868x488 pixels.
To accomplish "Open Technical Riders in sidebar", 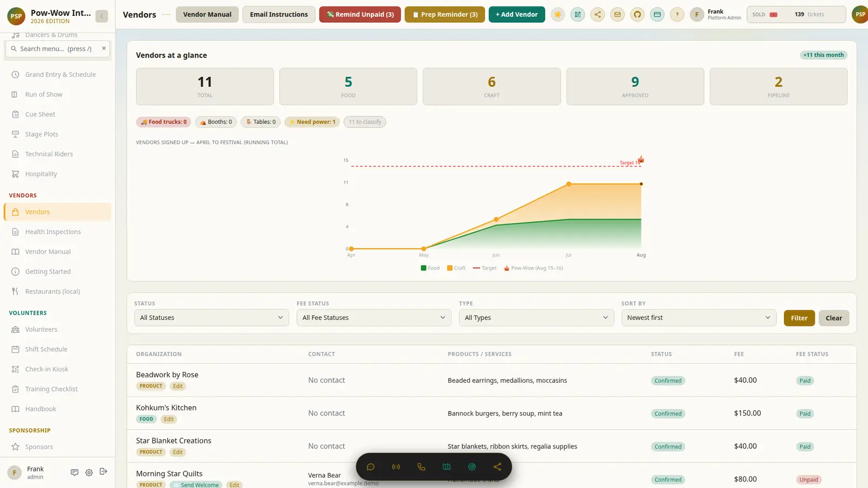I will [x=58, y=154].
